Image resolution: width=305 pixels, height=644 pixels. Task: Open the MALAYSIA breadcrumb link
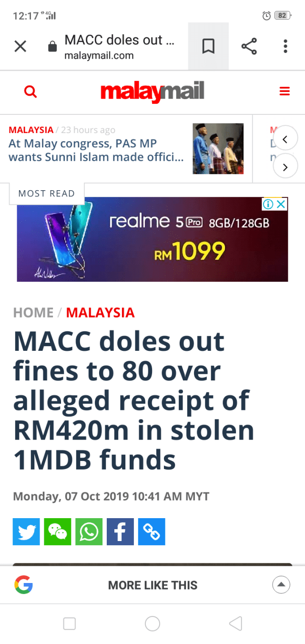point(101,313)
